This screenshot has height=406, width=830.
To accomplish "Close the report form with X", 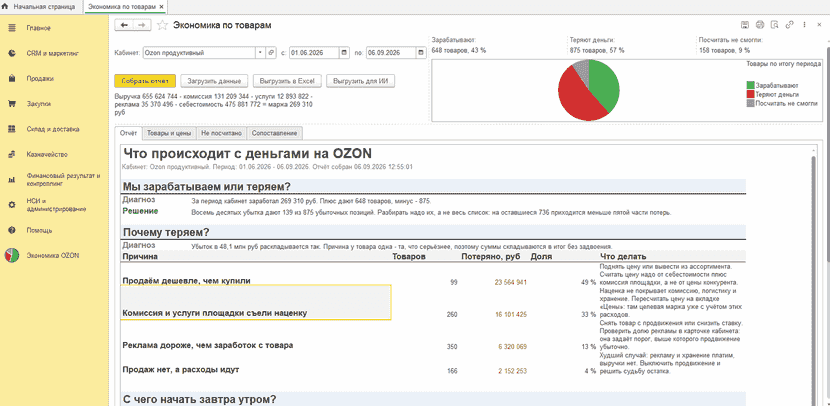I will (x=819, y=25).
